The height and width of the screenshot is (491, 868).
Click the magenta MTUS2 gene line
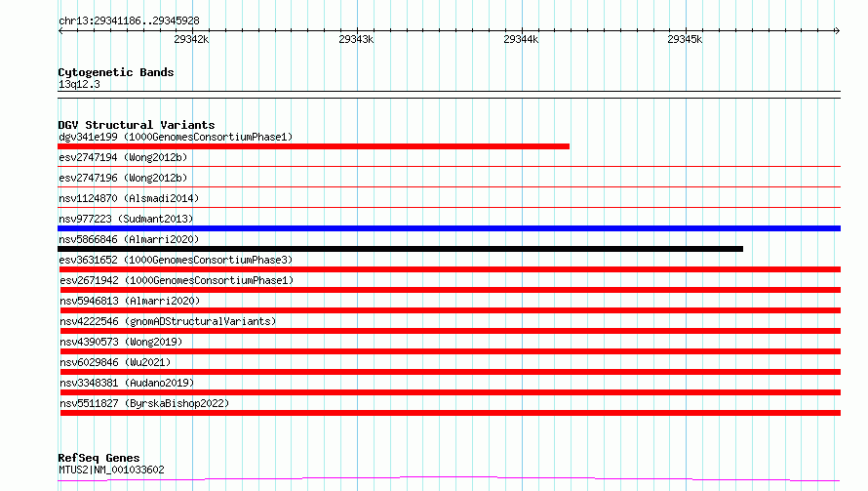tap(449, 478)
